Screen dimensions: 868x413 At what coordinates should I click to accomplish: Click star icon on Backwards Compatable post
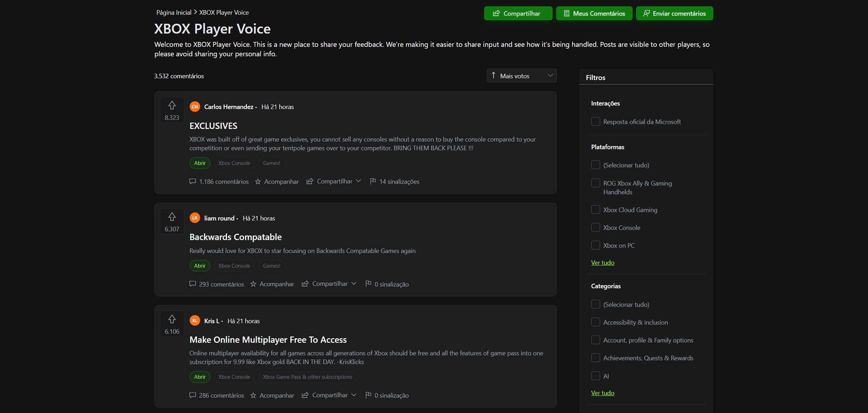click(x=253, y=284)
